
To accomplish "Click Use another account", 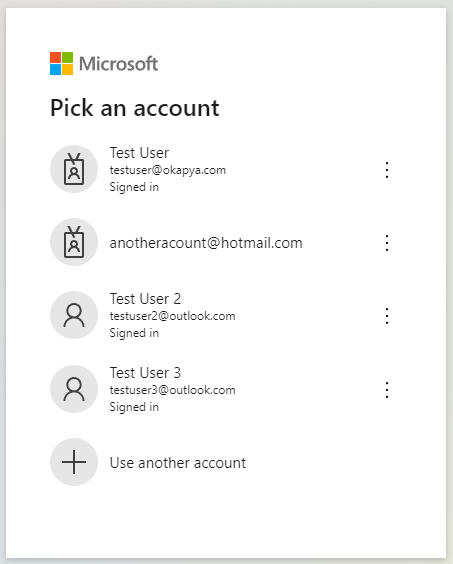I will tap(178, 463).
